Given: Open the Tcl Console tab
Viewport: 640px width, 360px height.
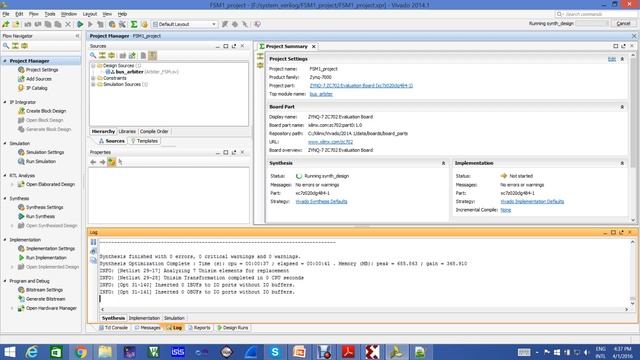Looking at the screenshot, I should [x=113, y=328].
